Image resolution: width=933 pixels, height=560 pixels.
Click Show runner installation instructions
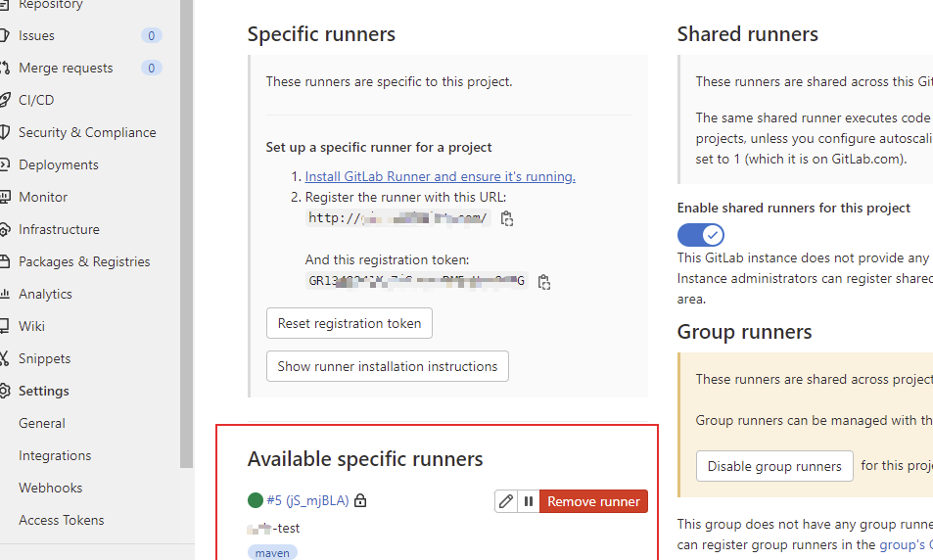point(387,366)
